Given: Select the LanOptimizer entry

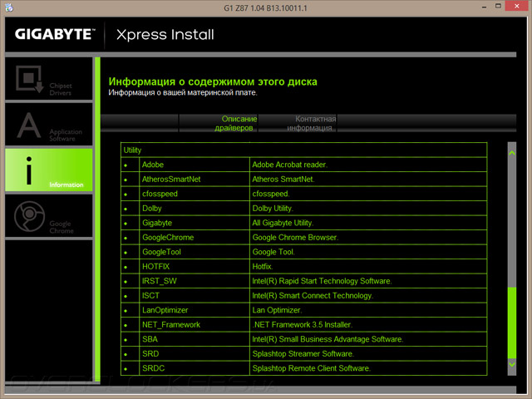Looking at the screenshot, I should [x=165, y=310].
